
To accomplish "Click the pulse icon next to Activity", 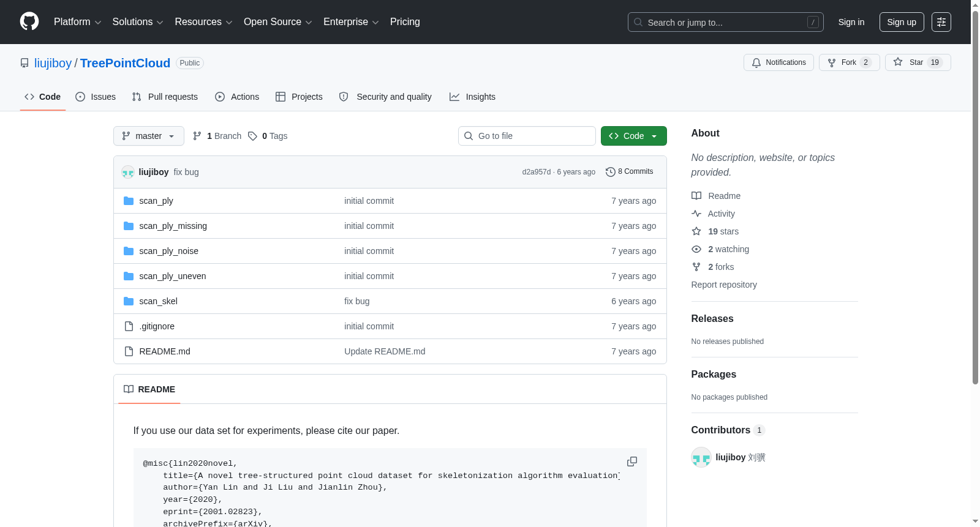I will point(696,214).
